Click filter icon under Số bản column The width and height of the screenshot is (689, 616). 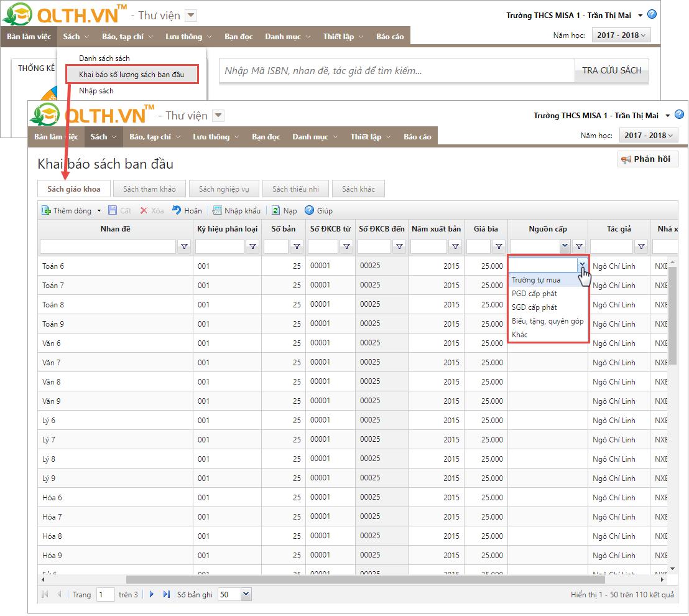click(296, 247)
